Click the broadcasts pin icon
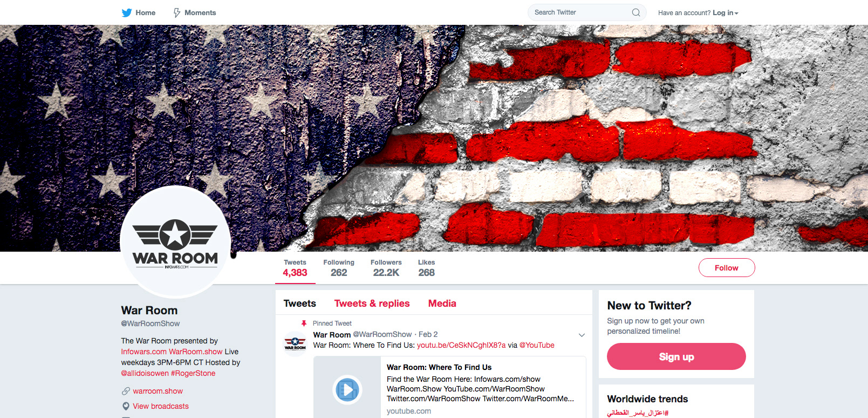 point(126,406)
